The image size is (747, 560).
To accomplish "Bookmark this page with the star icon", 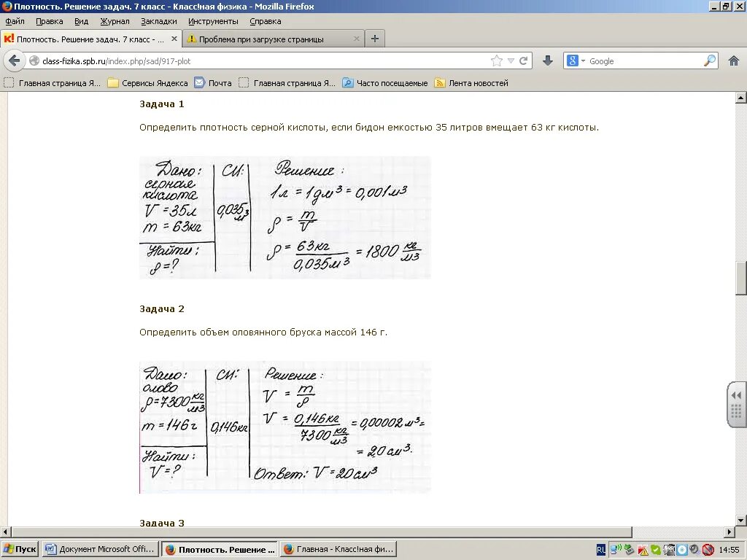I will 496,61.
